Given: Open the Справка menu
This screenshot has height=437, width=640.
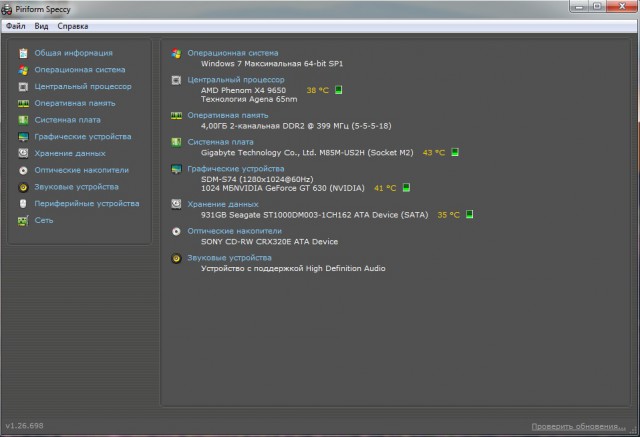Looking at the screenshot, I should [73, 26].
